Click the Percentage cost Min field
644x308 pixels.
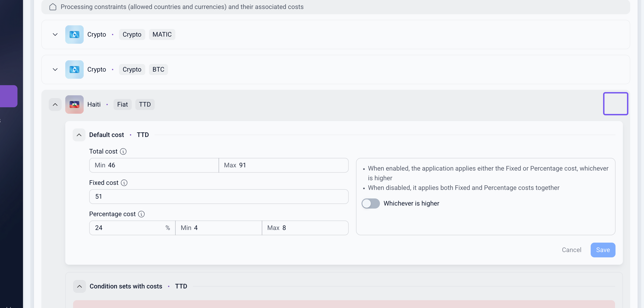[219, 228]
